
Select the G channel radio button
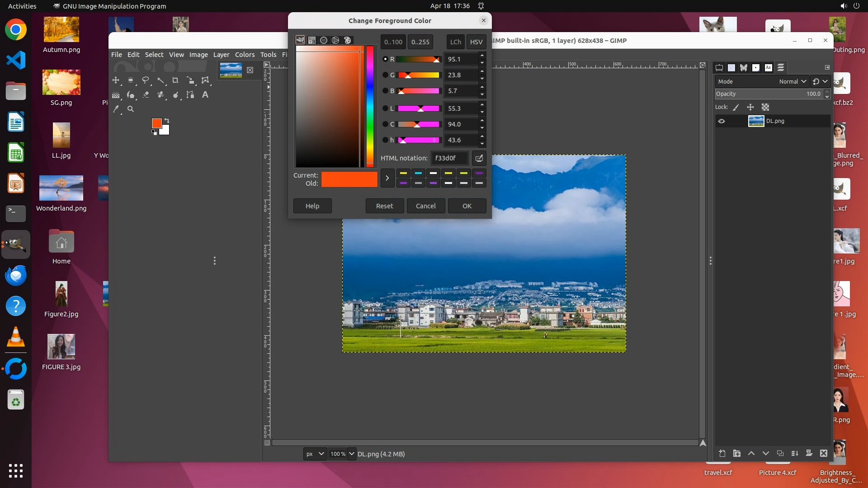385,75
